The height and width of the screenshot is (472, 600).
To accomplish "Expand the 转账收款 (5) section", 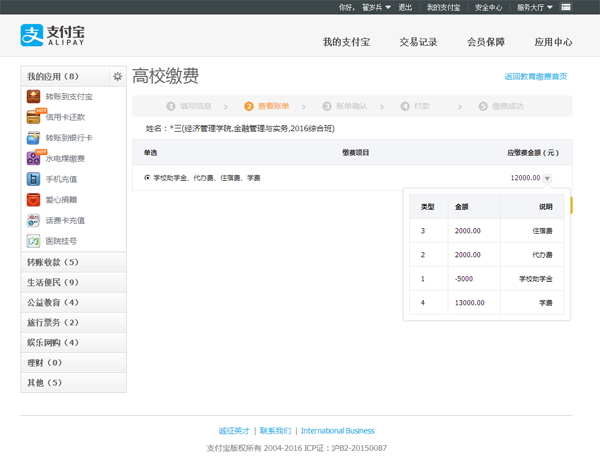I will 73,262.
